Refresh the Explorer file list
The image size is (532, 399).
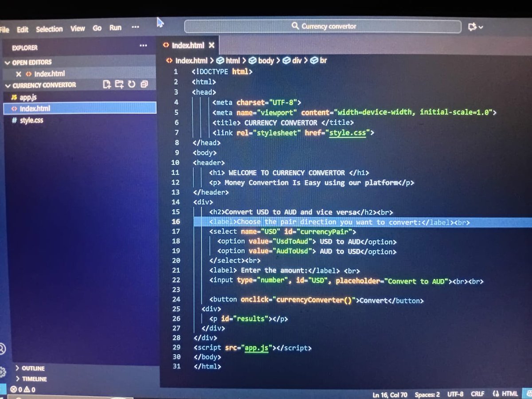[132, 84]
